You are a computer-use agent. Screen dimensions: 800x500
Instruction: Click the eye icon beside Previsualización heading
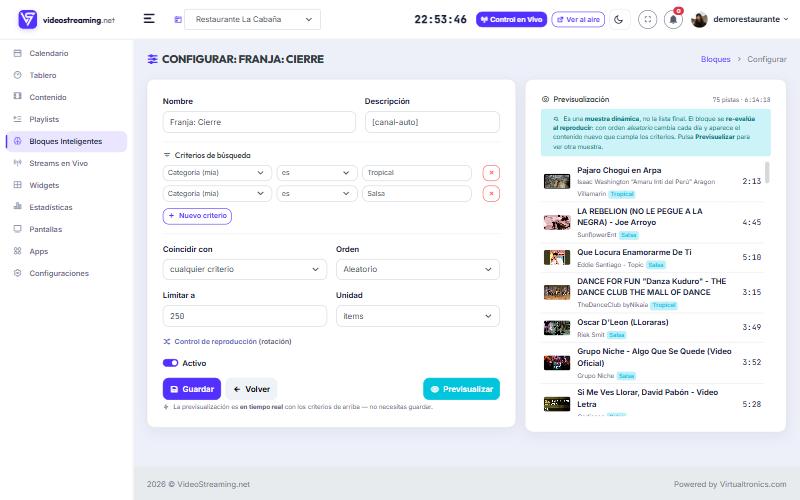(545, 99)
